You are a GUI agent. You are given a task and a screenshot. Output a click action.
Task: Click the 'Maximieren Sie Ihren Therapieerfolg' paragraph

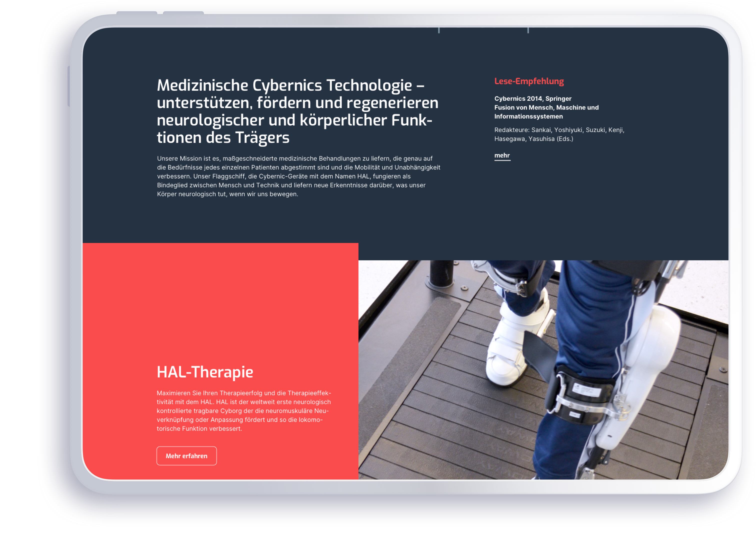click(x=244, y=411)
